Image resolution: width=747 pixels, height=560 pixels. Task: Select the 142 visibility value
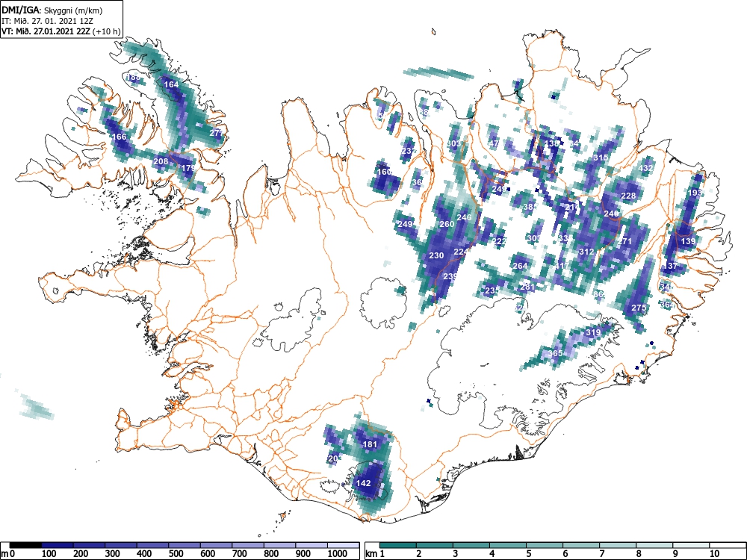point(364,483)
